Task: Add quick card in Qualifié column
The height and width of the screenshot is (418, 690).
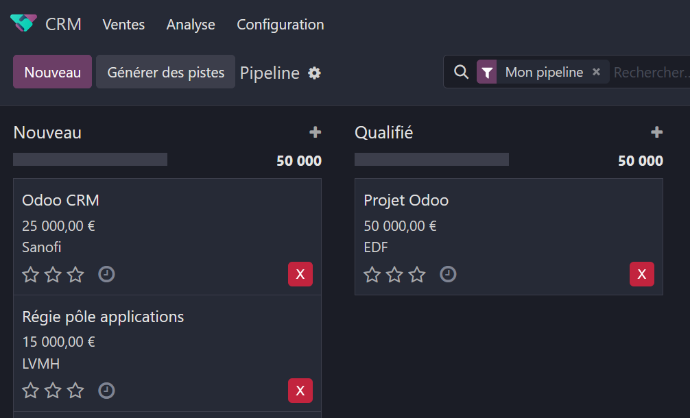Action: pyautogui.click(x=657, y=132)
